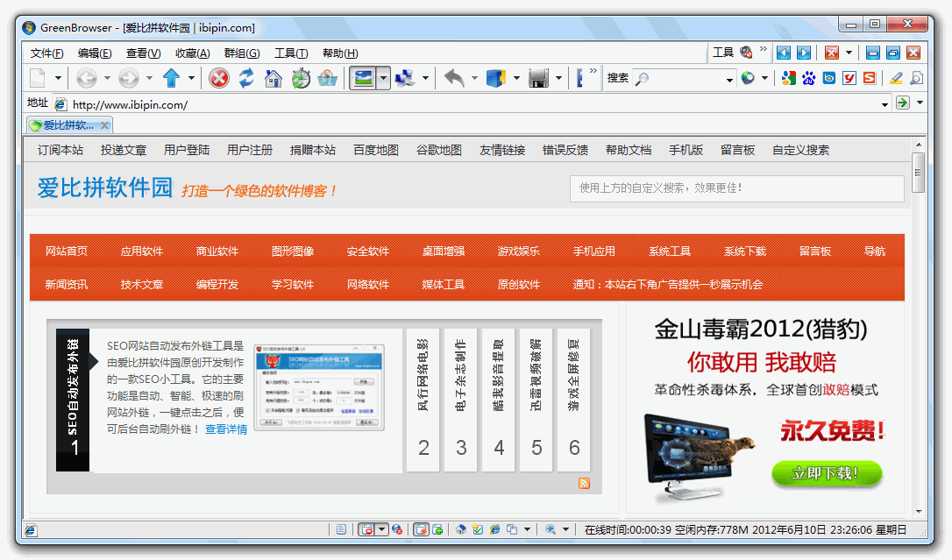Image resolution: width=952 pixels, height=560 pixels.
Task: Expand the address bar history dropdown
Action: pos(885,104)
